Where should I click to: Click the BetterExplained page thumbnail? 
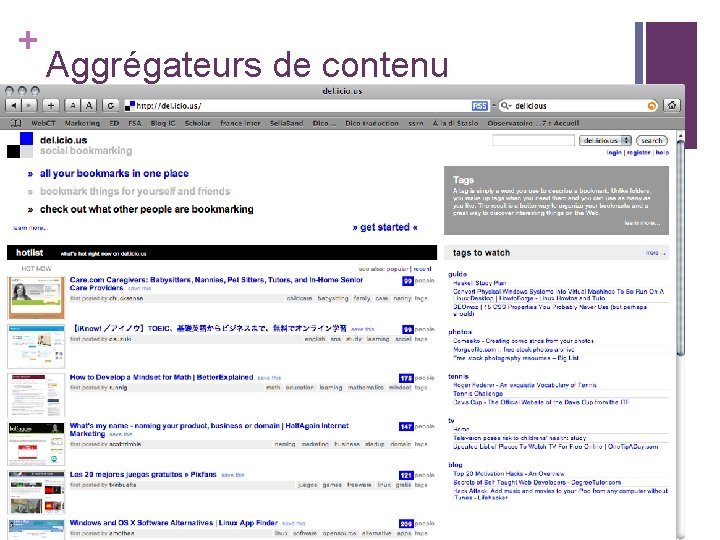pos(36,395)
